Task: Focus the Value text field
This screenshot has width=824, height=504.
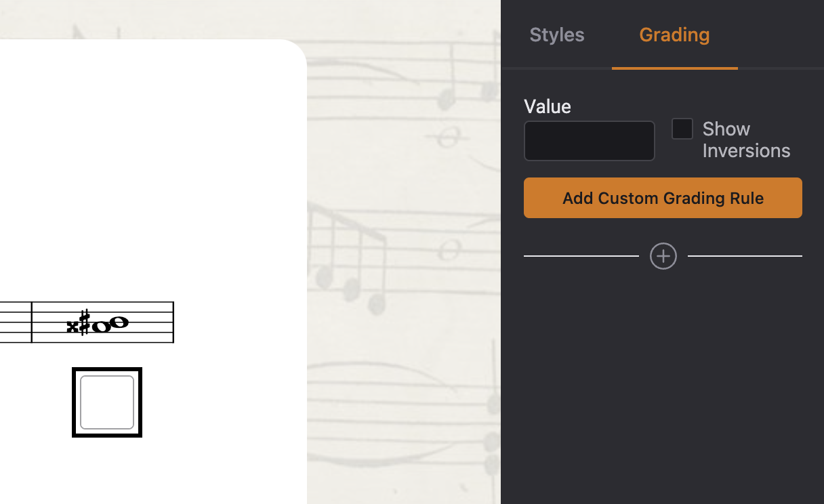Action: point(589,141)
